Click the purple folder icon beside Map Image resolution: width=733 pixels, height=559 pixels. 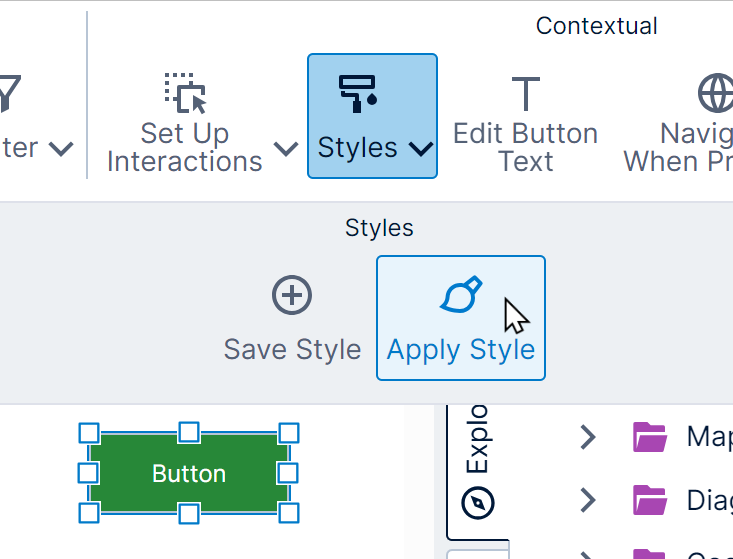[649, 437]
